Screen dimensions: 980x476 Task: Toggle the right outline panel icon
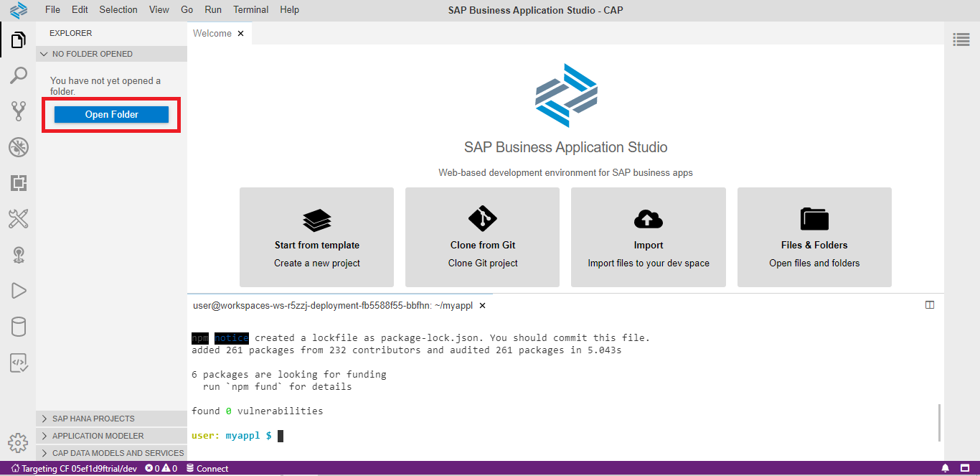[961, 40]
